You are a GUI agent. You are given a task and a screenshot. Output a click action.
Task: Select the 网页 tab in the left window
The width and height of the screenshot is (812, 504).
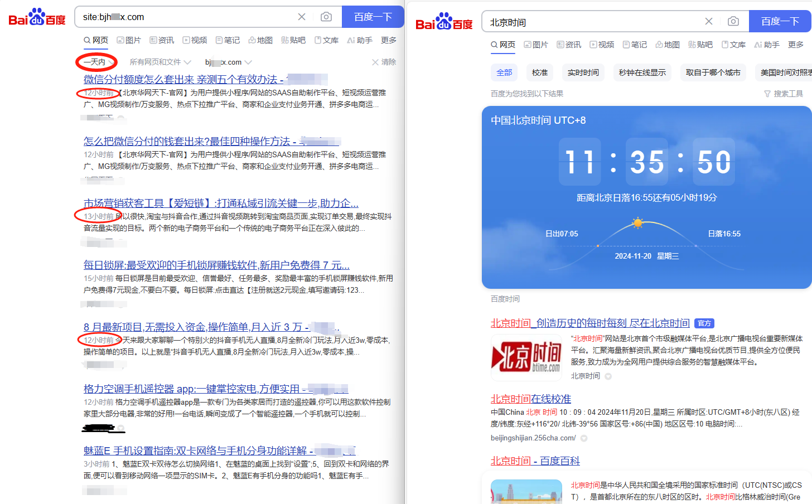coord(96,40)
